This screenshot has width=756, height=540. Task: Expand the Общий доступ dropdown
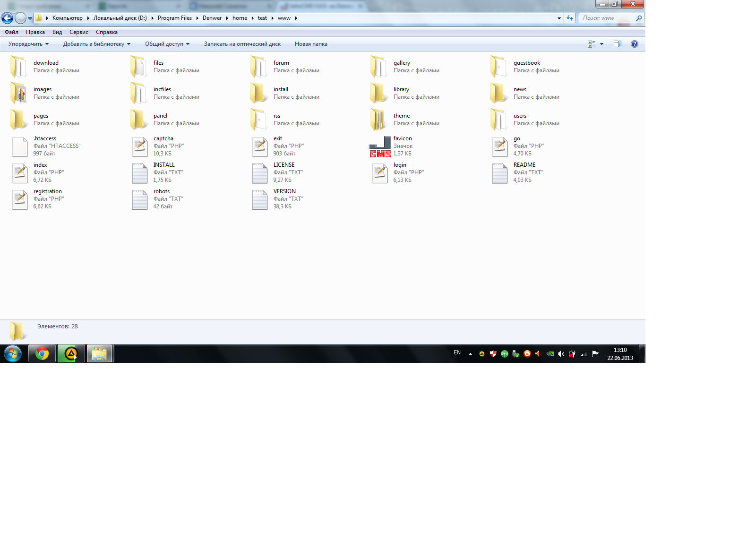167,44
